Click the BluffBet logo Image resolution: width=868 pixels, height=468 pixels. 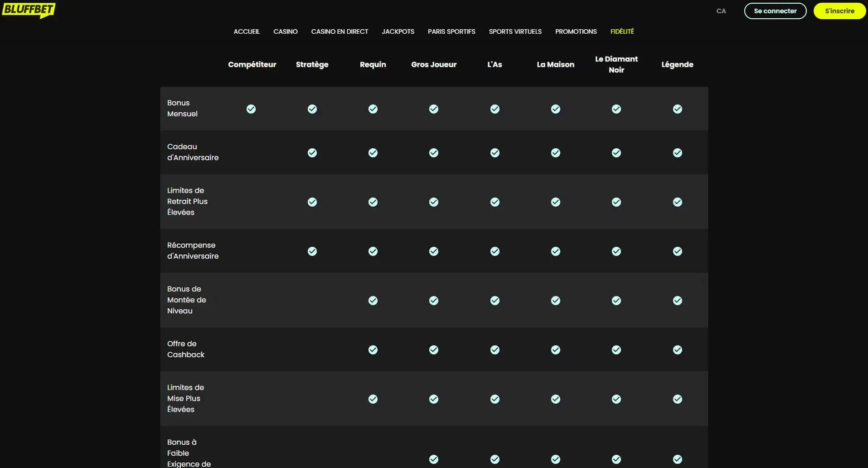pyautogui.click(x=28, y=10)
